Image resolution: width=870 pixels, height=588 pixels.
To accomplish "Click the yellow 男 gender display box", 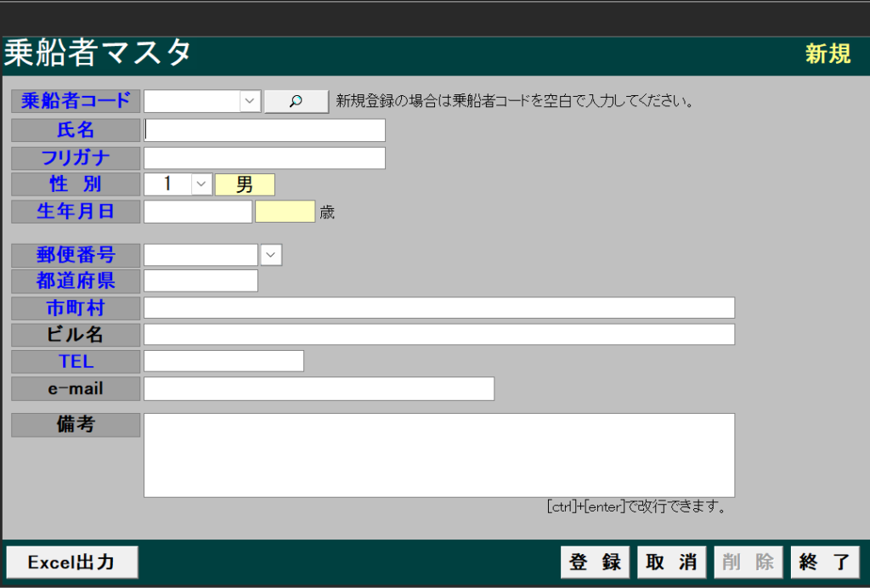I will (245, 184).
